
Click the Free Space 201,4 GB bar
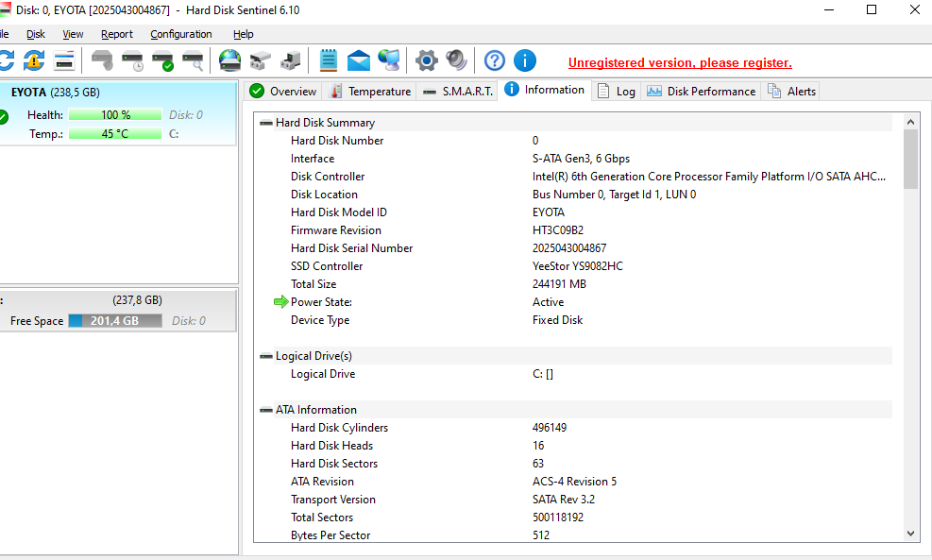click(x=116, y=321)
